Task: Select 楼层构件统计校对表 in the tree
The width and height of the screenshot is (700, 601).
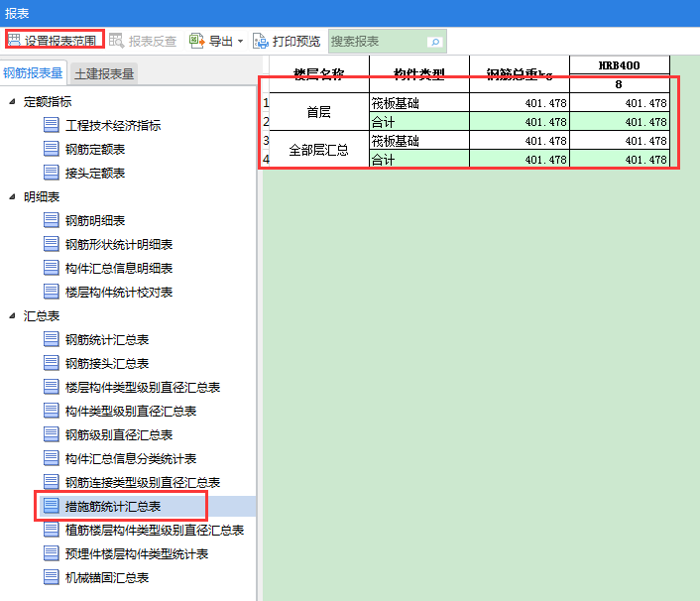Action: pos(119,292)
